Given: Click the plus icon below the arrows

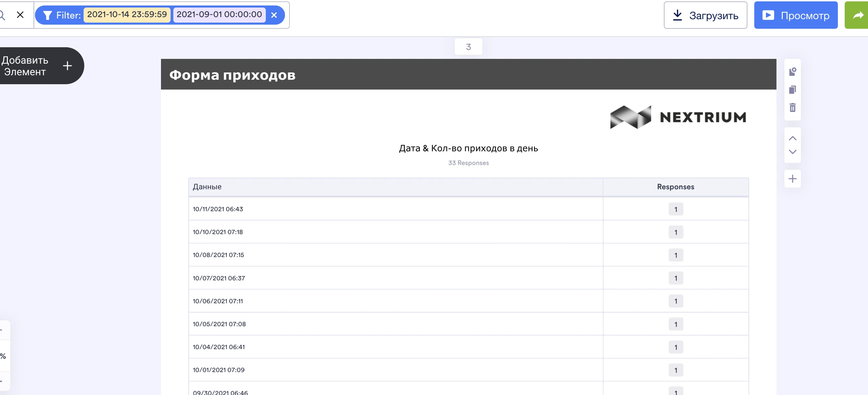Looking at the screenshot, I should pos(792,179).
